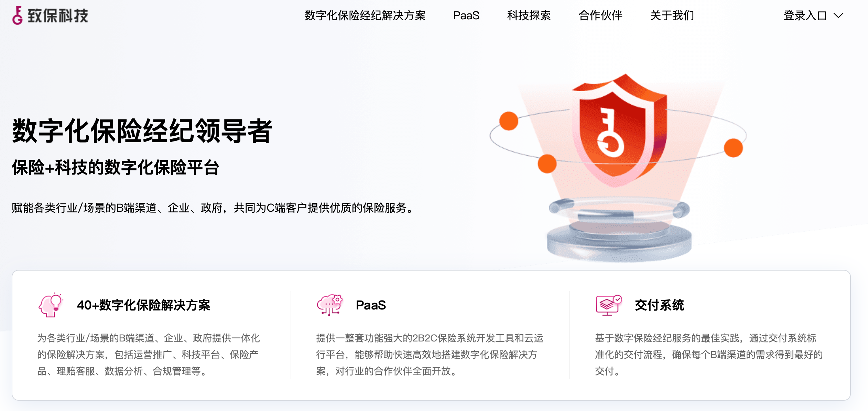
Task: Click the 交付系统 card heading
Action: [x=659, y=305]
